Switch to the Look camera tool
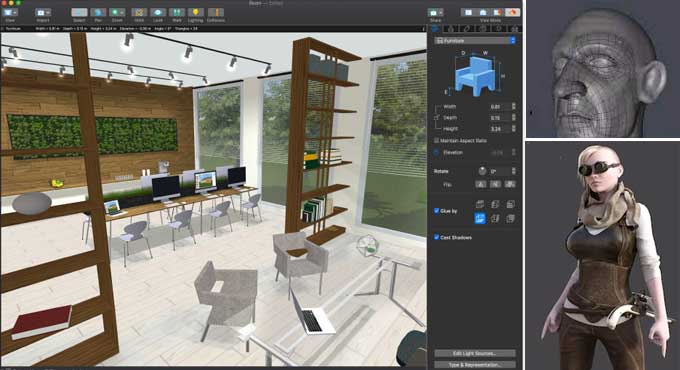Image resolution: width=680 pixels, height=370 pixels. pyautogui.click(x=158, y=13)
